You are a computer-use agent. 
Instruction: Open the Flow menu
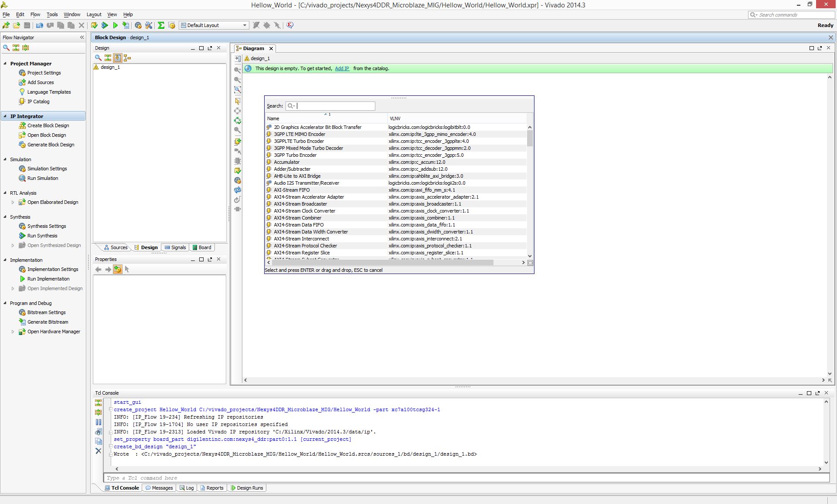coord(35,14)
